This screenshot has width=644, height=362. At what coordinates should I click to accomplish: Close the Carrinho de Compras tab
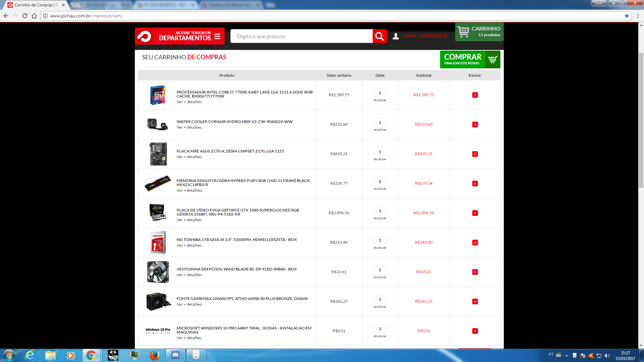pos(63,5)
